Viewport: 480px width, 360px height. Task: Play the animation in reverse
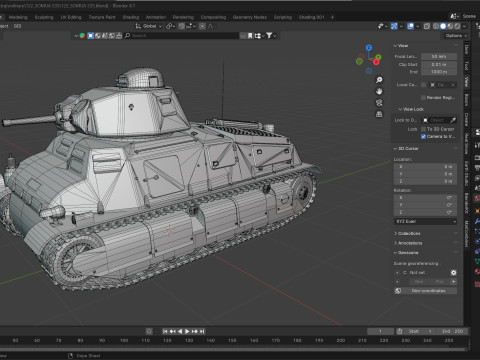pyautogui.click(x=180, y=331)
